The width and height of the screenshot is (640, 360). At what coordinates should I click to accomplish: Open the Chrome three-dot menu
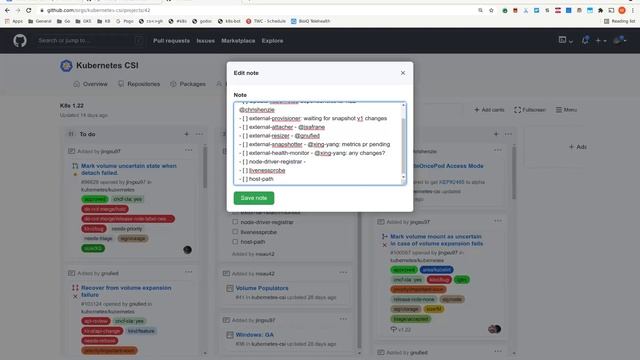pyautogui.click(x=633, y=10)
